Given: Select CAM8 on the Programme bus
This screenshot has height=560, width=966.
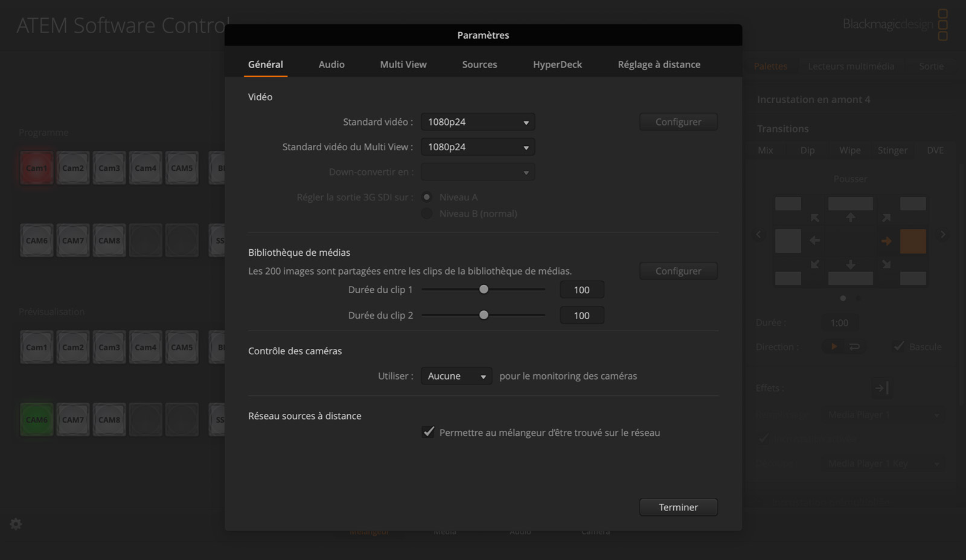Looking at the screenshot, I should pos(109,240).
